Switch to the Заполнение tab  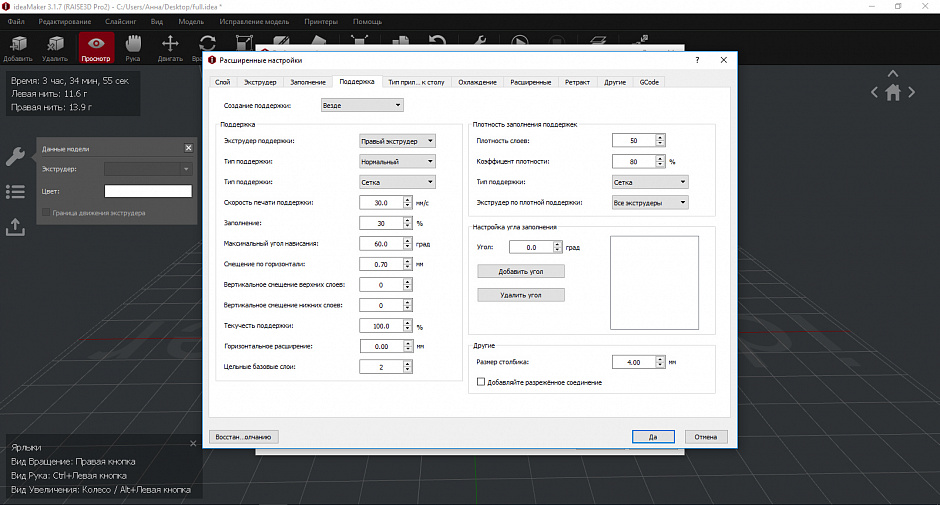308,82
